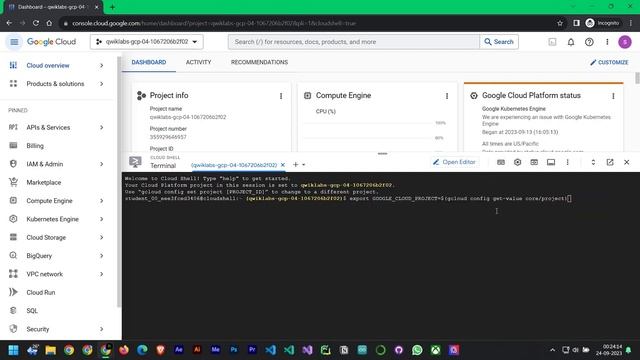
Task: Click the Compute Engine sidebar icon
Action: coord(13,200)
